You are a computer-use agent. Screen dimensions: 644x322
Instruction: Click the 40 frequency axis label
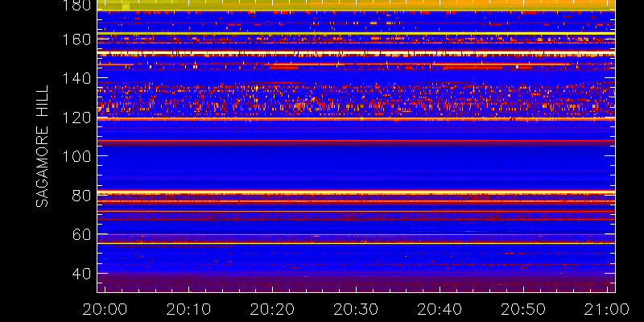click(81, 274)
